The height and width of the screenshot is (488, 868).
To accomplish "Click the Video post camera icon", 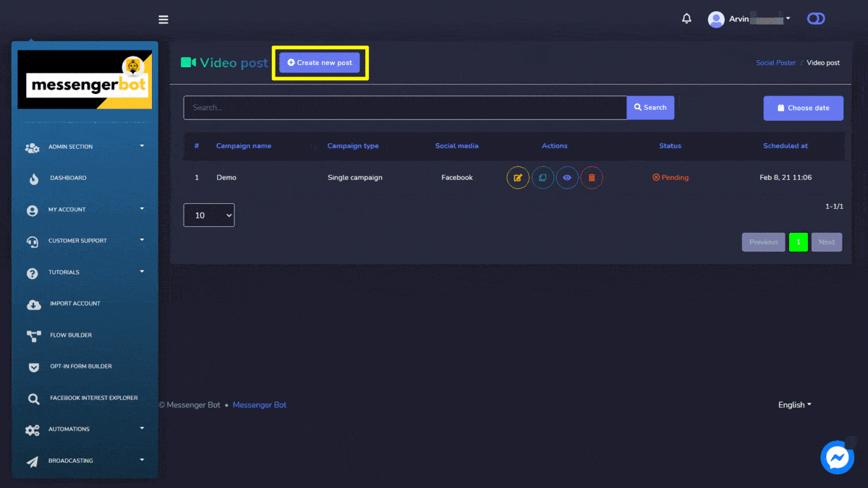I will click(x=188, y=62).
